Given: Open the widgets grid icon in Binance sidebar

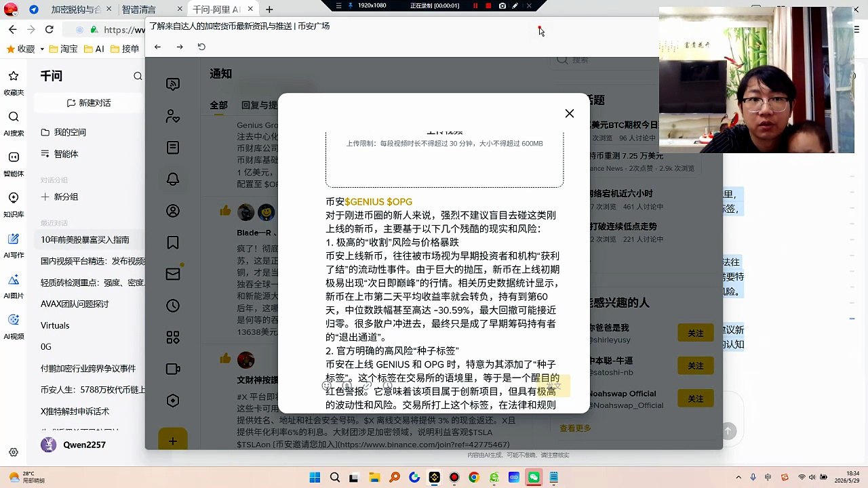Looking at the screenshot, I should (173, 338).
